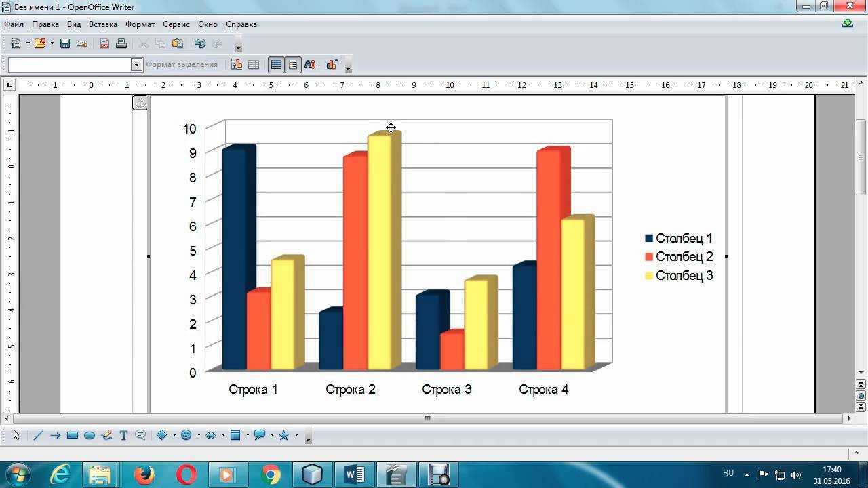
Task: Click the Print icon
Action: tap(121, 43)
